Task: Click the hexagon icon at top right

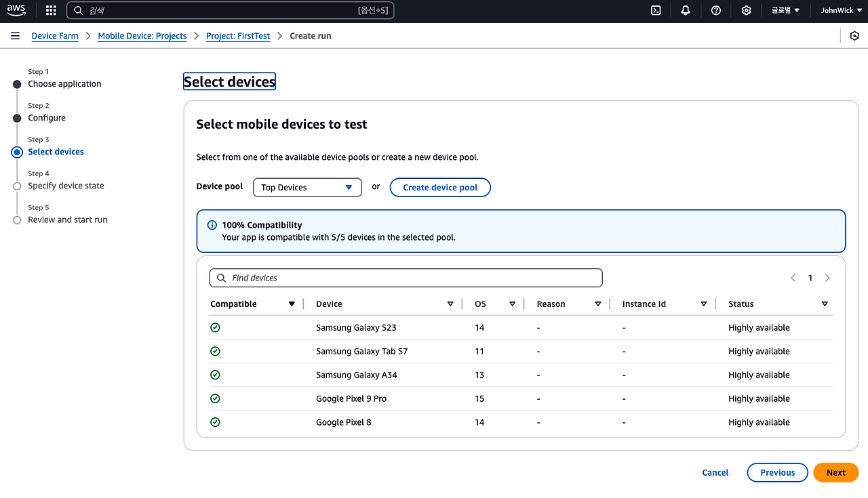Action: pos(854,36)
